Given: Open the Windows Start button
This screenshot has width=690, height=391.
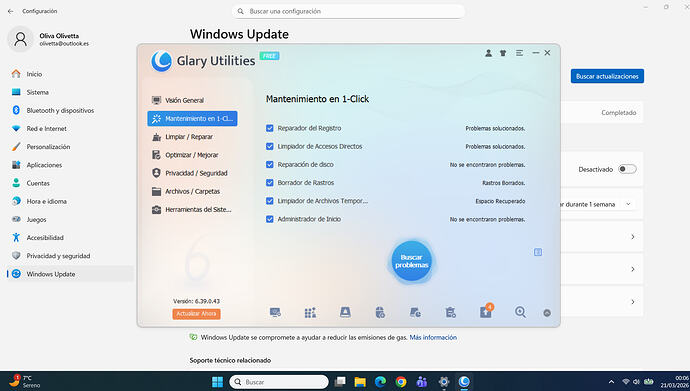Looking at the screenshot, I should 217,382.
